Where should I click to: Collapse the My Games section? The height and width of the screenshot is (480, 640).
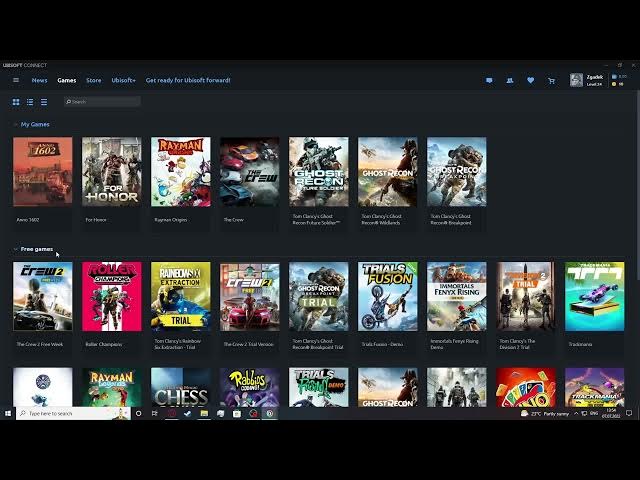(x=16, y=125)
